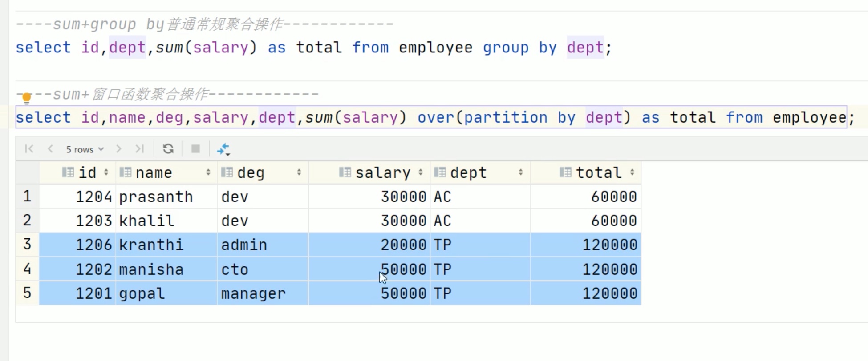Click the name cell 'manisha'
The image size is (868, 361).
166,269
